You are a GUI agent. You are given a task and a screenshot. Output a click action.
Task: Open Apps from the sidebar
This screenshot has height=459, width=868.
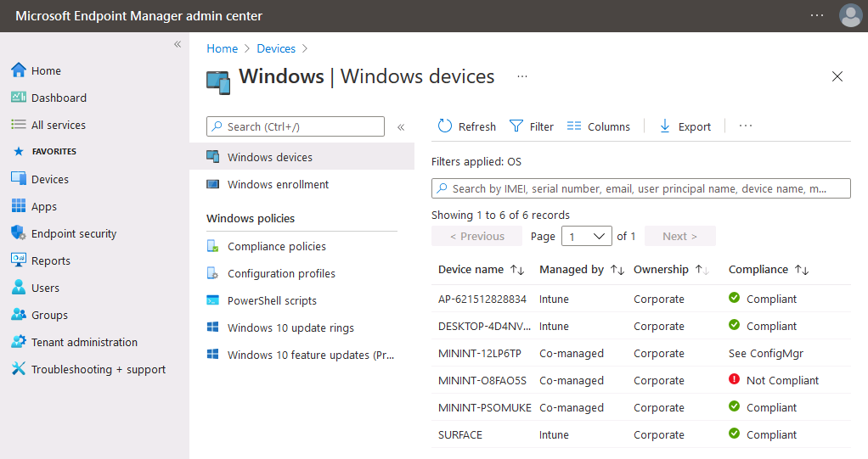43,206
